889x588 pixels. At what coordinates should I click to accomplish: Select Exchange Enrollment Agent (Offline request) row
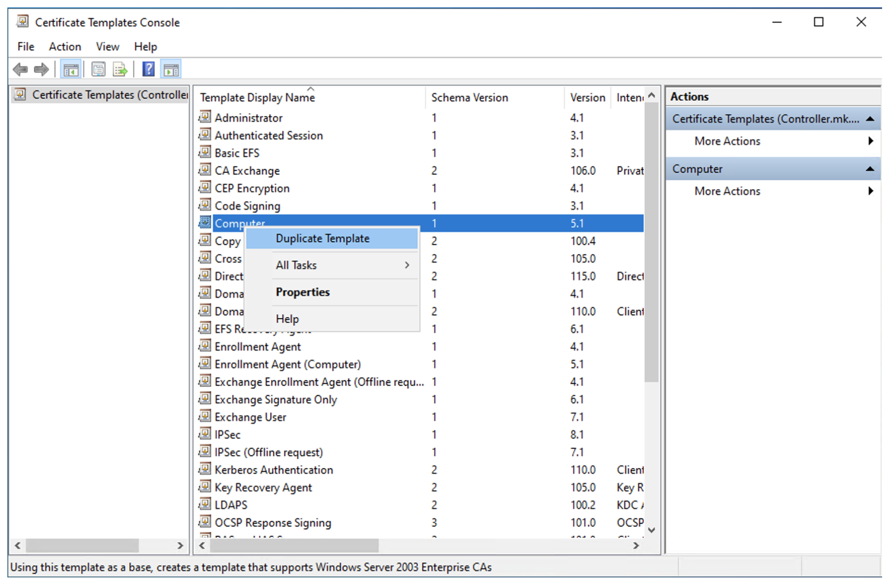420,382
